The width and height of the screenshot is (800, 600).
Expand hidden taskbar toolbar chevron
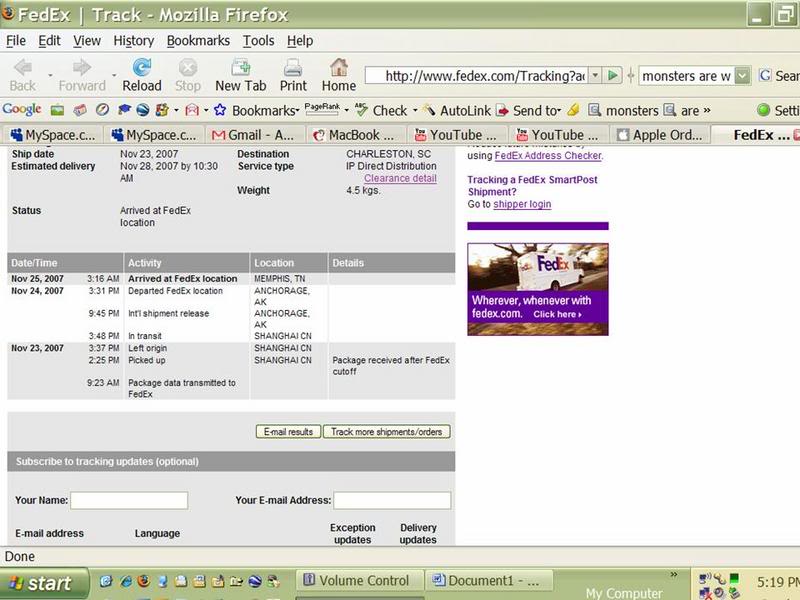coord(673,574)
